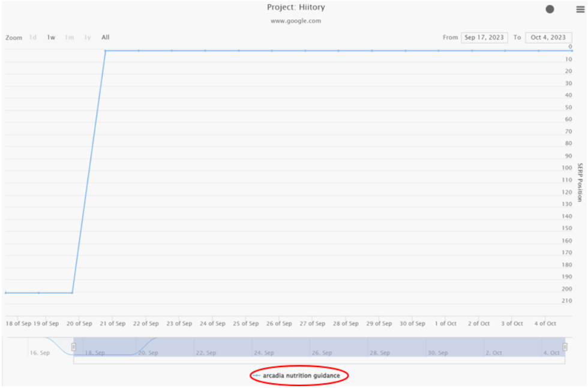
Task: Click the left navigator range handle
Action: pos(74,347)
